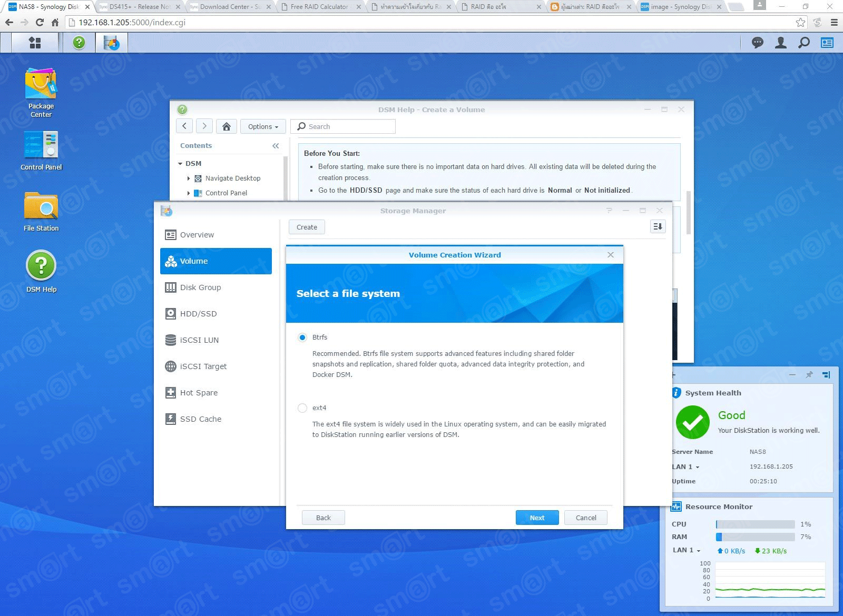Click Chrome back navigation arrow
The image size is (843, 616).
(9, 23)
